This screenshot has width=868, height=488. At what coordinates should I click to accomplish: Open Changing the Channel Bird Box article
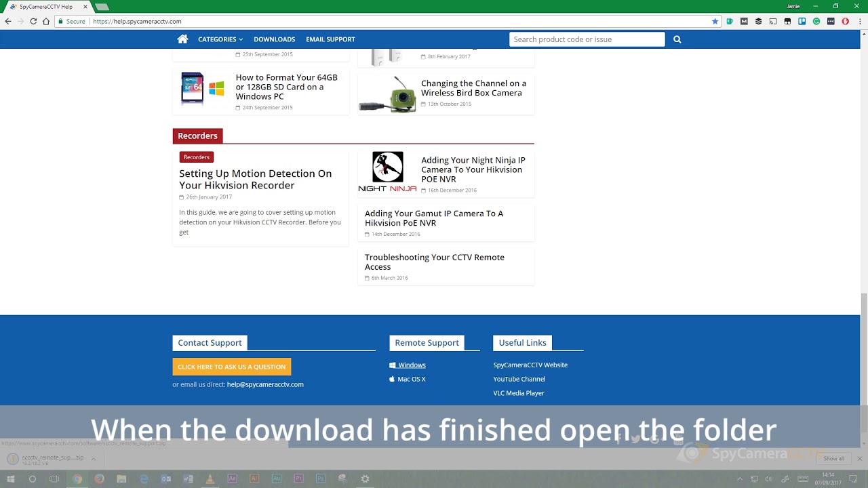tap(473, 88)
